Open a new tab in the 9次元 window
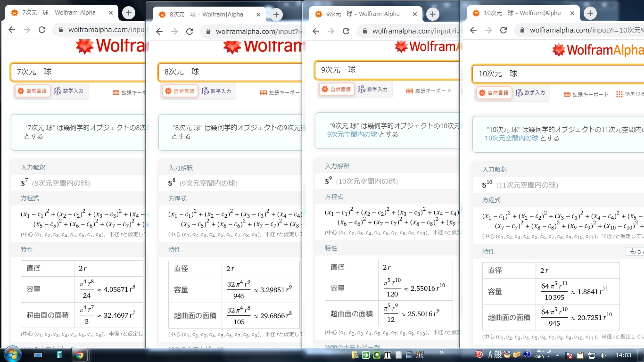 click(433, 14)
